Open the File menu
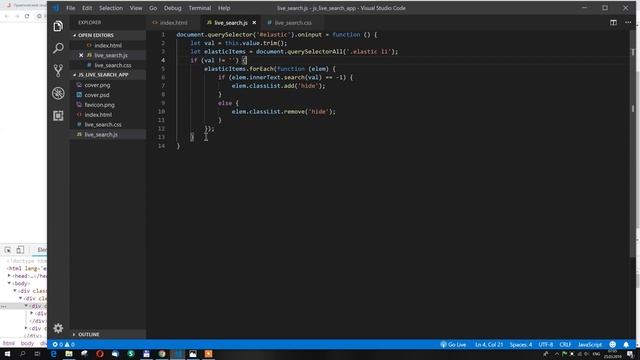The height and width of the screenshot is (360, 640). (71, 8)
